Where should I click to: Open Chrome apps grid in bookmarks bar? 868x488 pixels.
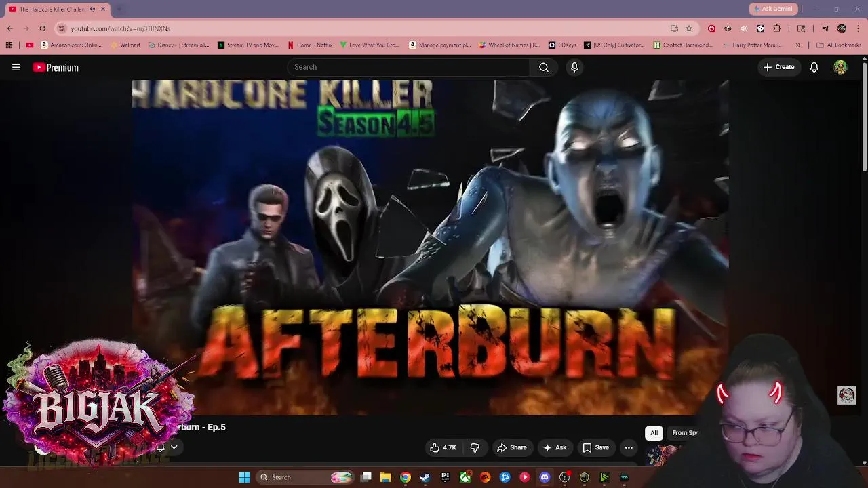pyautogui.click(x=9, y=45)
